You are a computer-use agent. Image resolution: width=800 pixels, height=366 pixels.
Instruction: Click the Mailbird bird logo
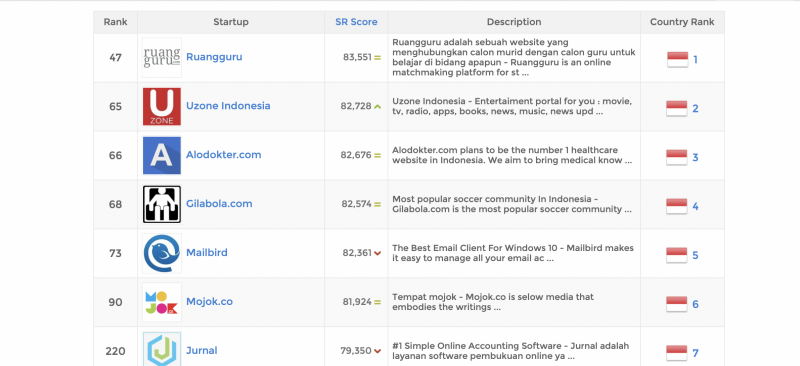point(162,253)
